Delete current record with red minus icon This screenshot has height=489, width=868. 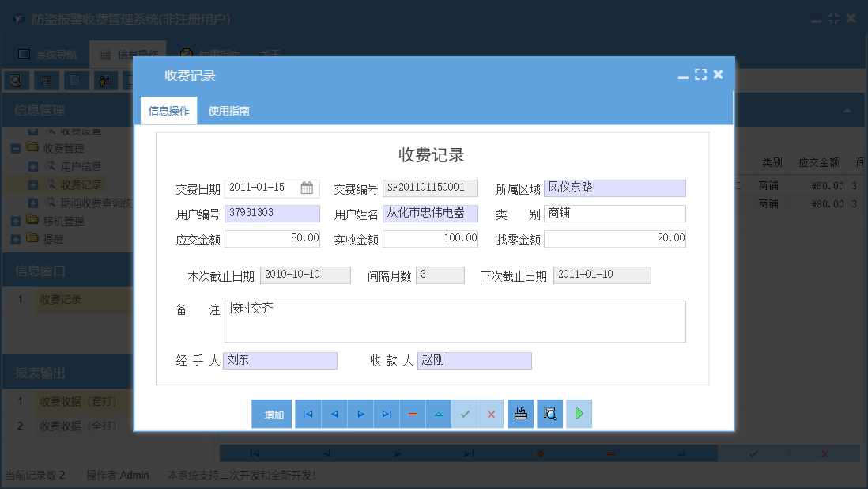coord(413,413)
